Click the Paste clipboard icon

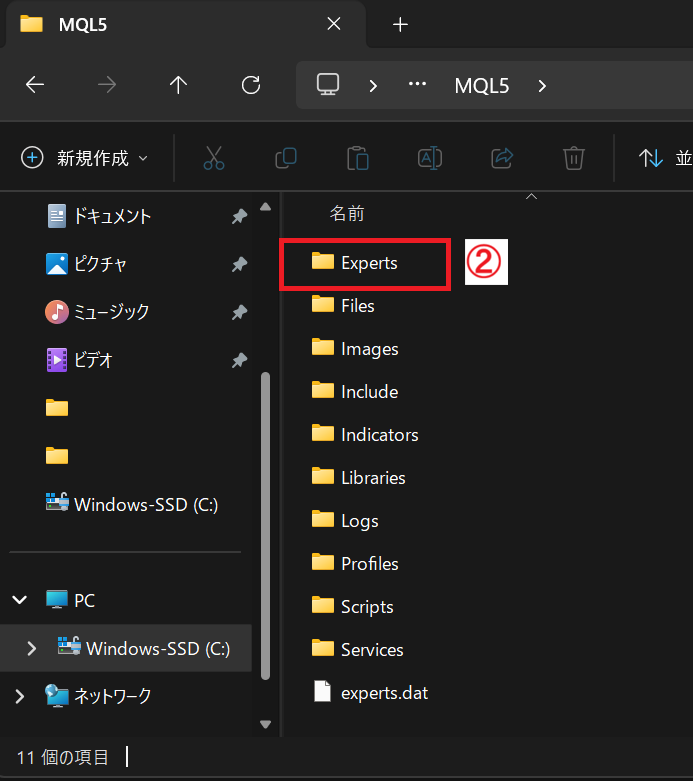pyautogui.click(x=357, y=158)
